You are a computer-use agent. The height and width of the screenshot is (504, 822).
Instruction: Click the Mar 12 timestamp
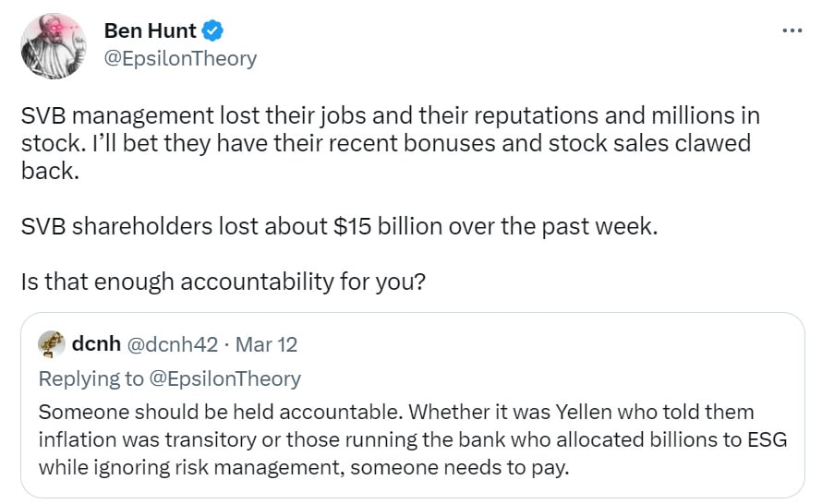tap(266, 344)
